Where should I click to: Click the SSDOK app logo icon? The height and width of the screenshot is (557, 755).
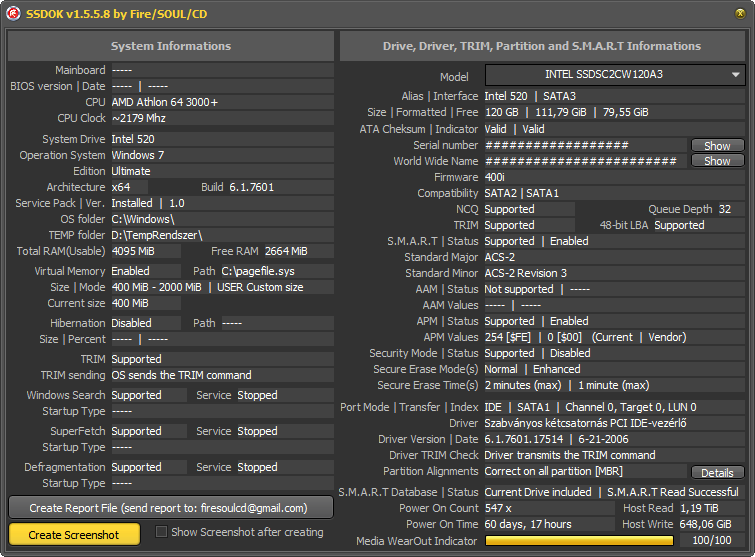[13, 13]
